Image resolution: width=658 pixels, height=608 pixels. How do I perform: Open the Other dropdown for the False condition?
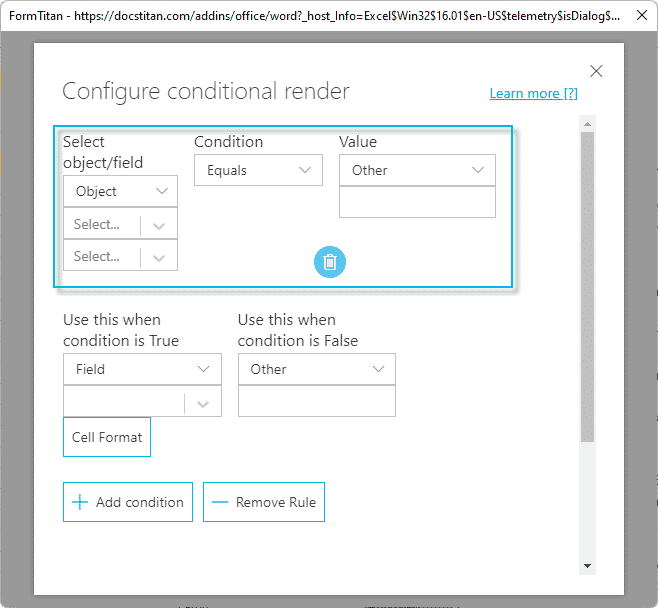[x=316, y=369]
